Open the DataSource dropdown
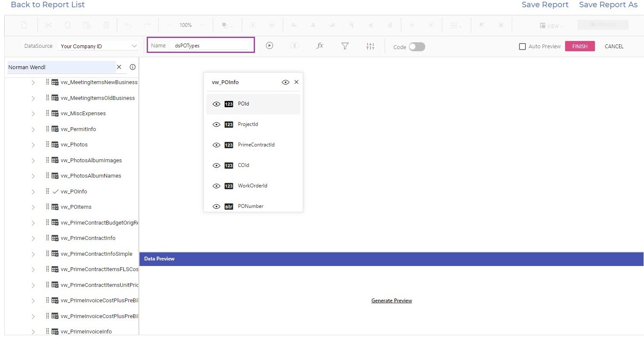The width and height of the screenshot is (644, 342). coord(98,46)
